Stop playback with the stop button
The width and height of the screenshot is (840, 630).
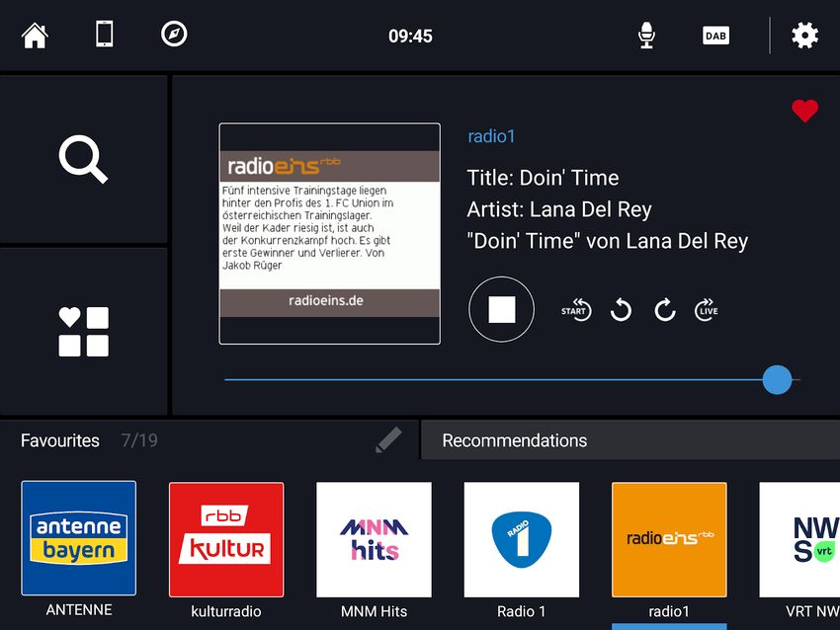(x=501, y=309)
